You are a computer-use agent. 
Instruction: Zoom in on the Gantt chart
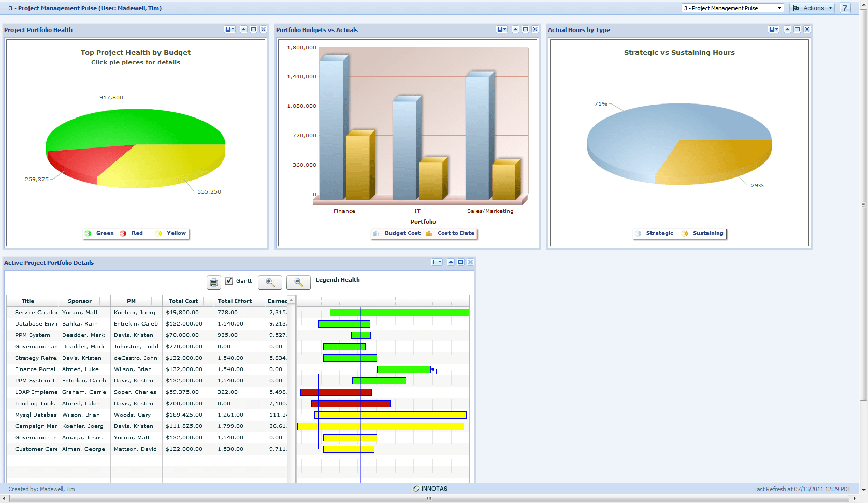click(x=270, y=282)
